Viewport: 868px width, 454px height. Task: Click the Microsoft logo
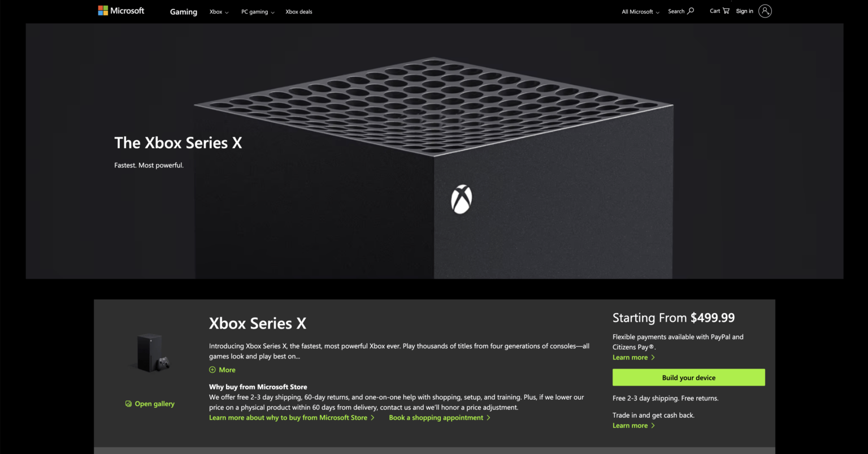(x=120, y=10)
